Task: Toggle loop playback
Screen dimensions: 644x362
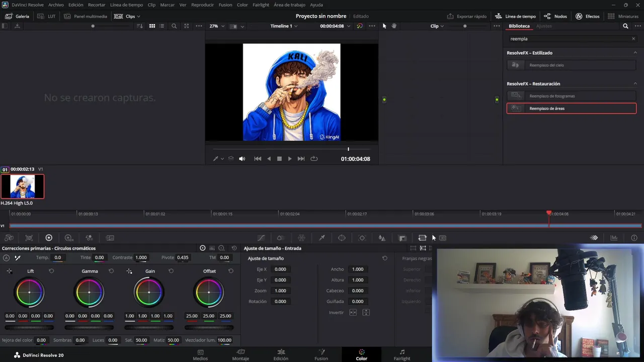Action: point(314,158)
